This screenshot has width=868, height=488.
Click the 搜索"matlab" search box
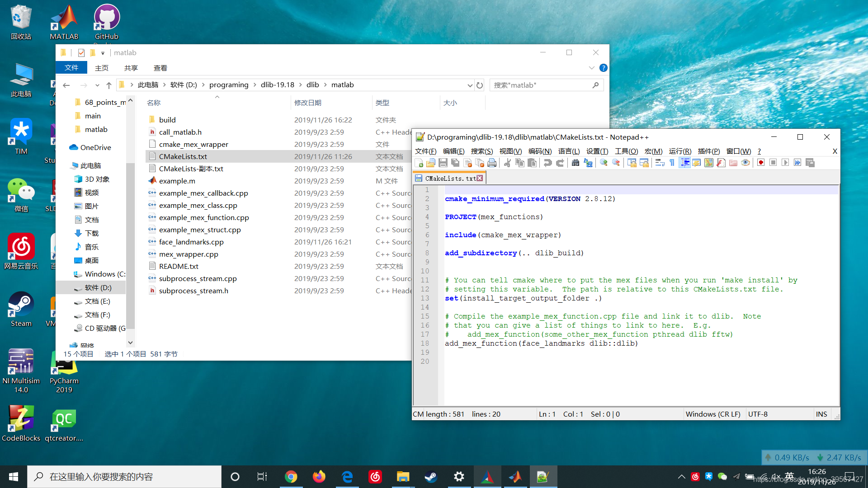[x=542, y=85]
